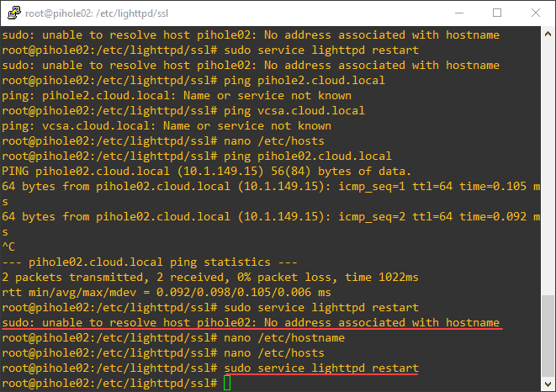Click the 'rtt min/avg/max/mdev' statistics line
This screenshot has width=556, height=392.
coord(167,293)
